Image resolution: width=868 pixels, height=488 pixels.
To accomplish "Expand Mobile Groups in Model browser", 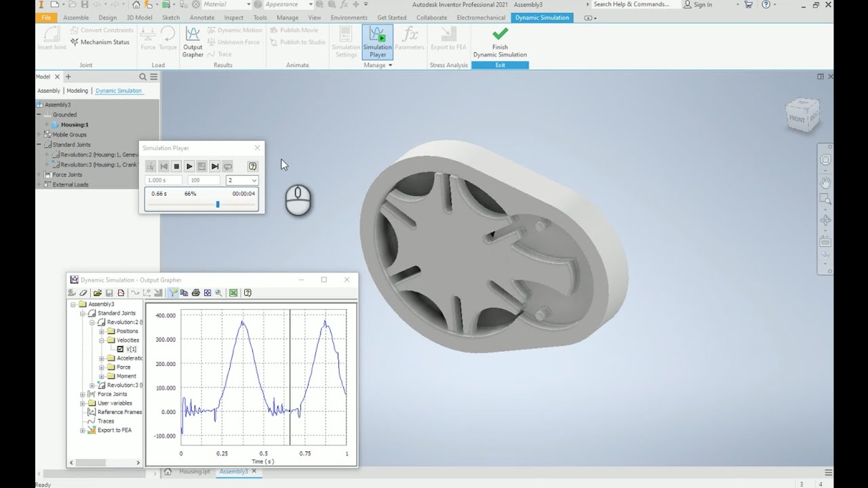I will pos(39,134).
